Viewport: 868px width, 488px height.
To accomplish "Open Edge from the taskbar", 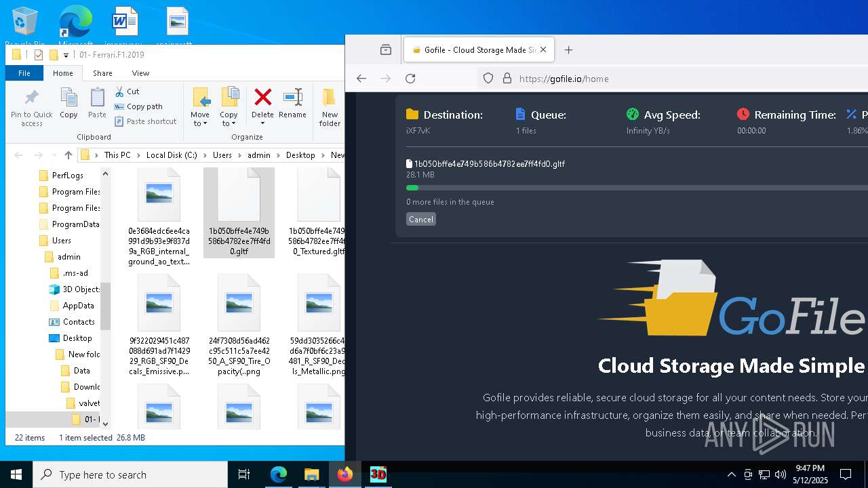I will 279,474.
